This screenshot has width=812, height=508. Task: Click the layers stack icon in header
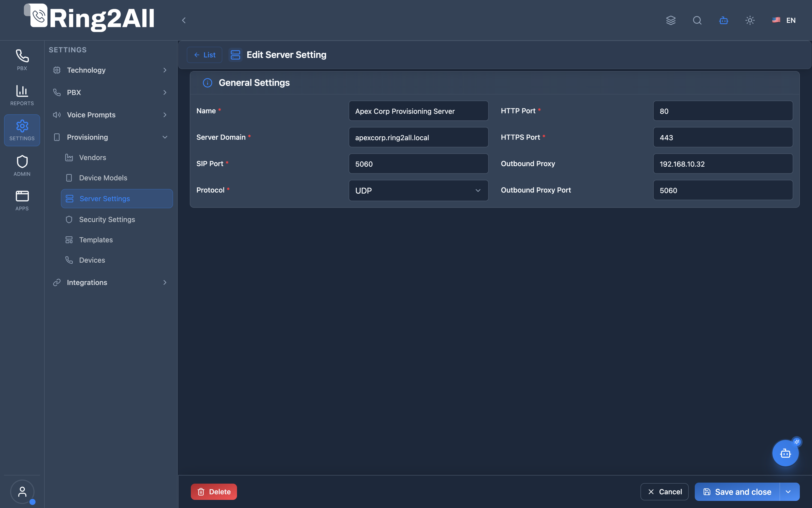click(x=671, y=20)
